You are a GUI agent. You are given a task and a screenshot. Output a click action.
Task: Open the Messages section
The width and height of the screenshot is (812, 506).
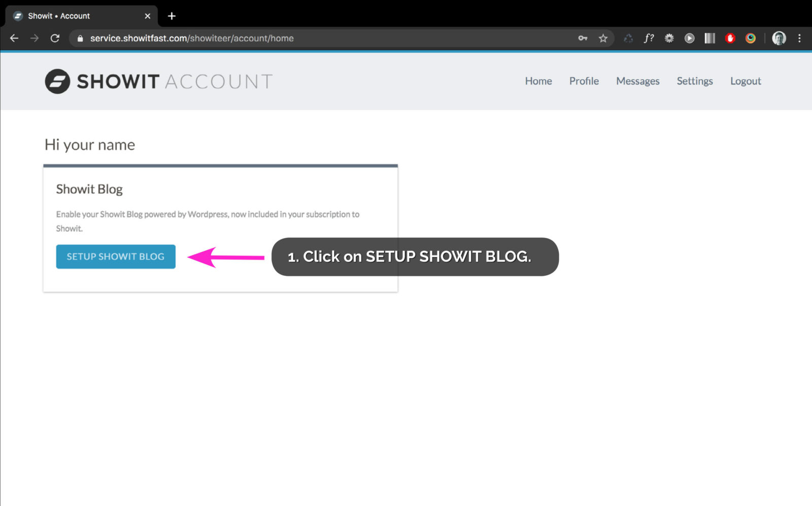point(638,81)
